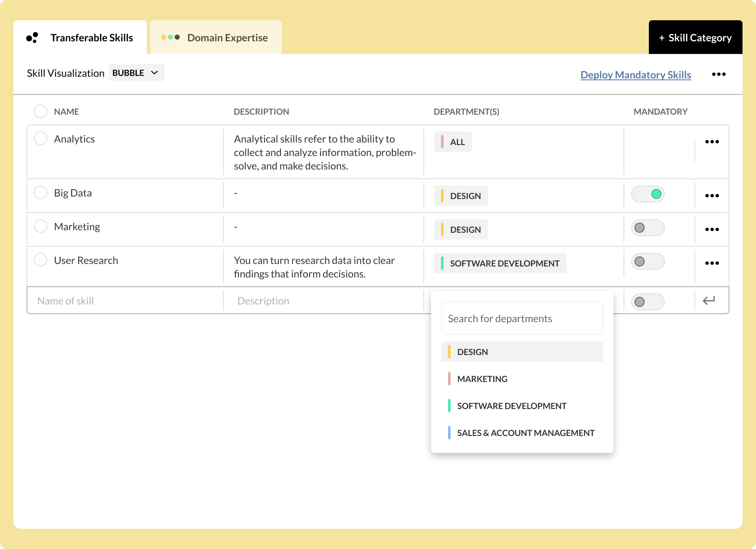Open Deploy Mandatory Skills link
This screenshot has width=756, height=549.
pos(635,75)
